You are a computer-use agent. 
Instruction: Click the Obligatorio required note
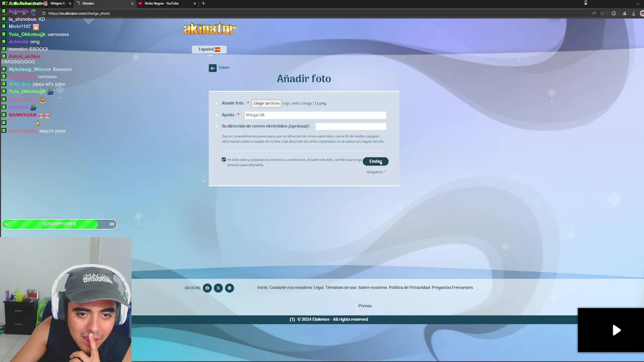click(376, 172)
